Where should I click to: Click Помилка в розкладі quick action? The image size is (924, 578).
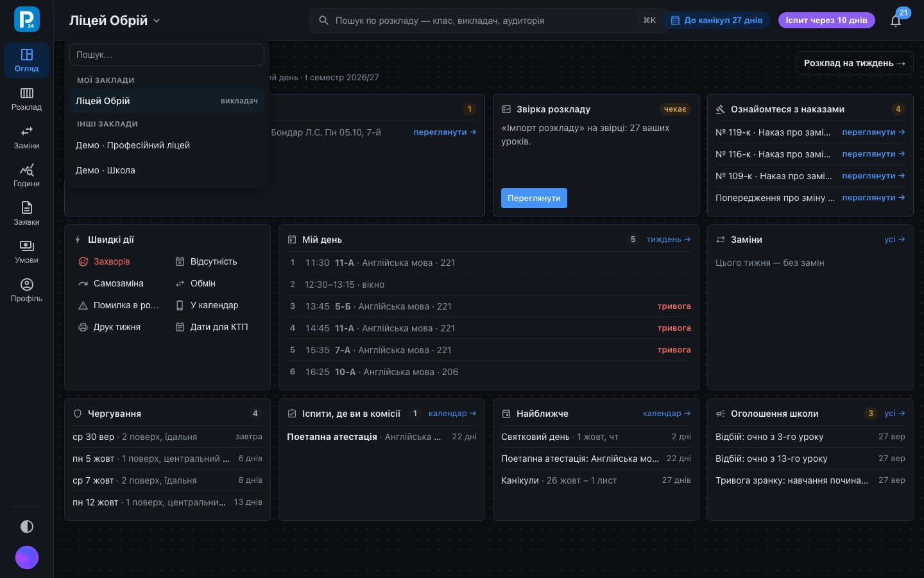(x=118, y=305)
